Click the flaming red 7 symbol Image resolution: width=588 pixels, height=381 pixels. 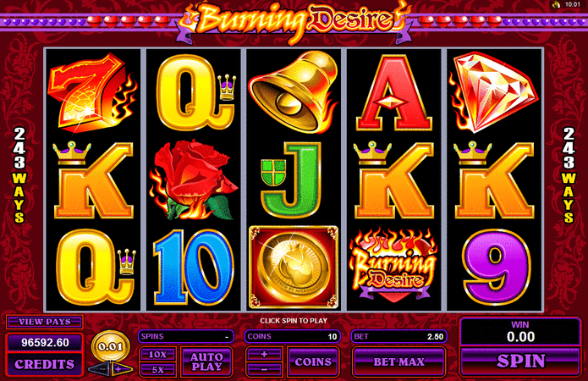tap(92, 93)
